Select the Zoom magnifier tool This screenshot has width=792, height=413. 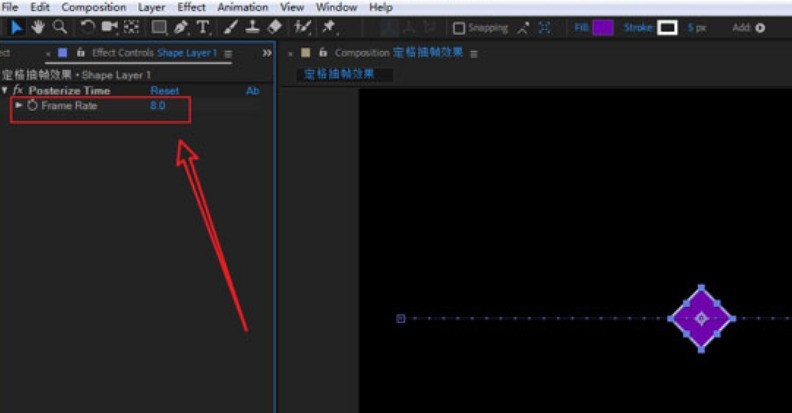coord(60,27)
